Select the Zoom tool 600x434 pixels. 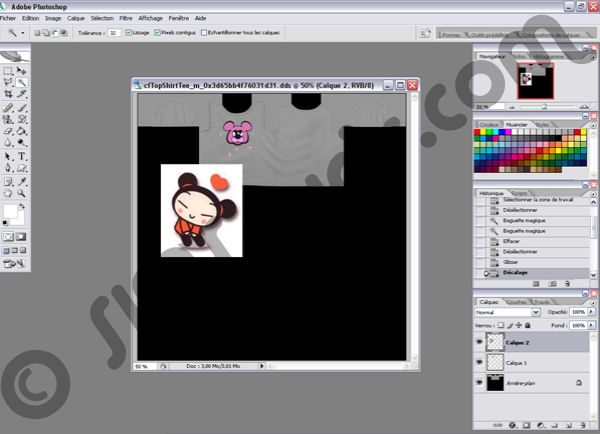(x=21, y=193)
